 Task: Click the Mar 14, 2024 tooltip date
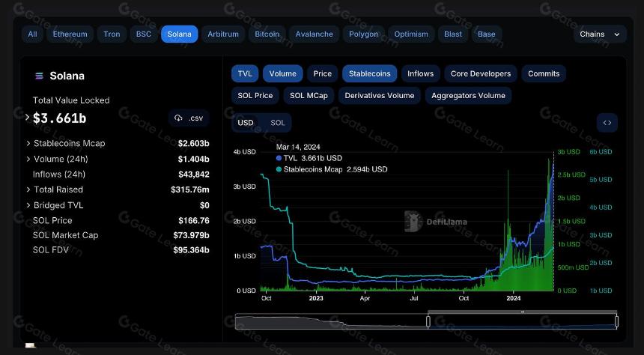click(x=298, y=147)
